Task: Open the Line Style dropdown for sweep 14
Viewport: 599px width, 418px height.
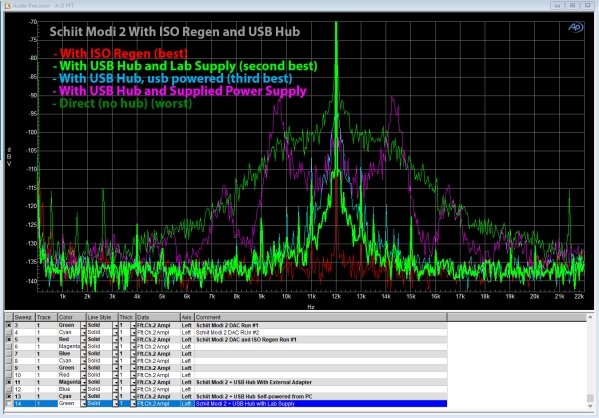Action: tap(115, 403)
